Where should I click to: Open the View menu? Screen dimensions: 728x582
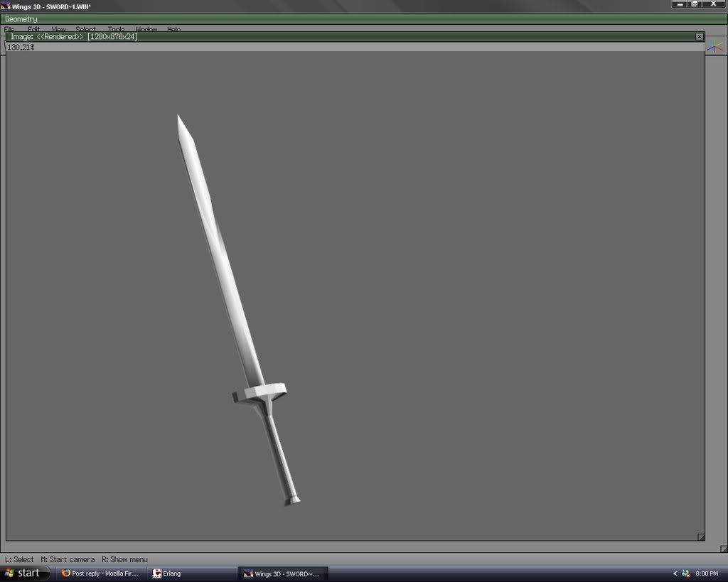pyautogui.click(x=58, y=29)
